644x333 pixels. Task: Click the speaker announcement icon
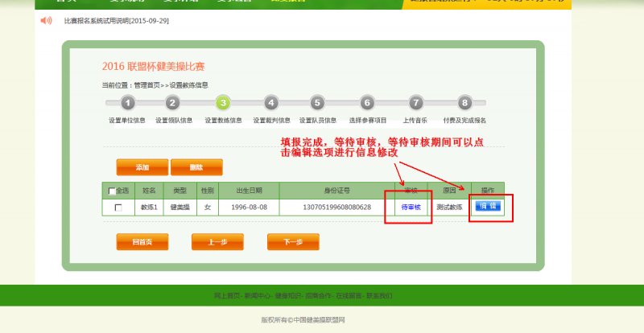pos(46,20)
